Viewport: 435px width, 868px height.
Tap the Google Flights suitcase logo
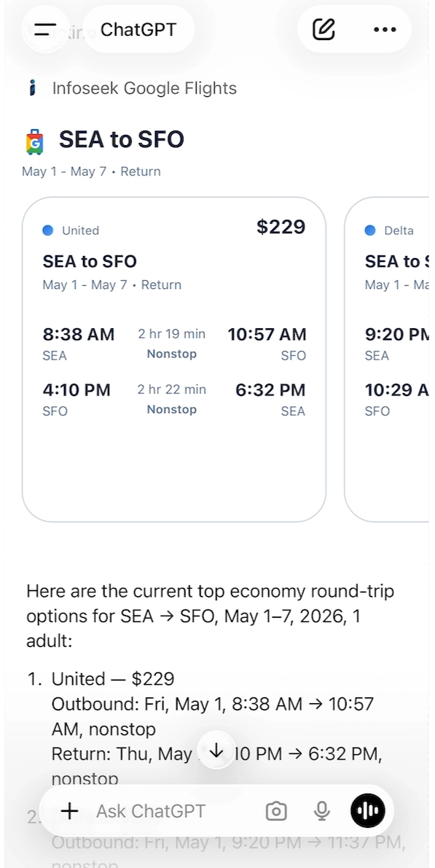[35, 139]
